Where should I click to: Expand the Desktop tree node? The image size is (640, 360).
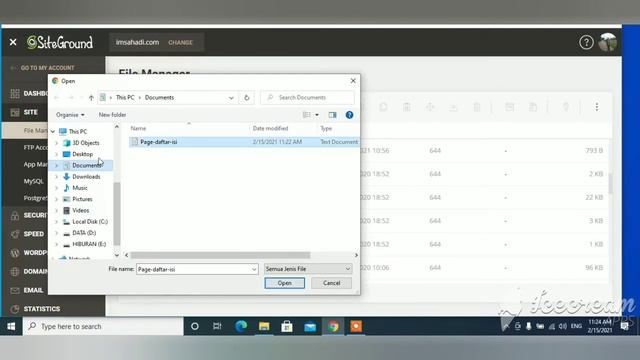57,154
